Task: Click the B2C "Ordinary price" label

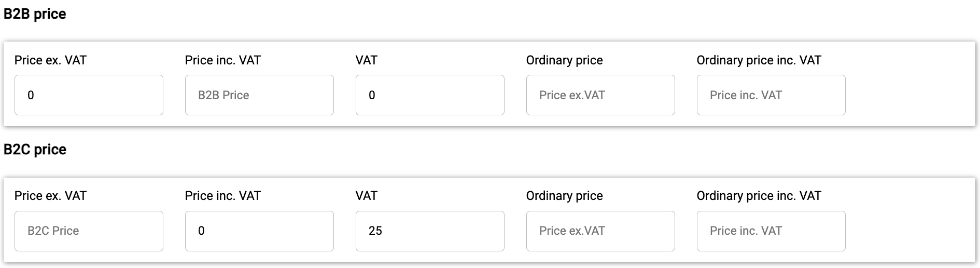Action: (x=564, y=196)
